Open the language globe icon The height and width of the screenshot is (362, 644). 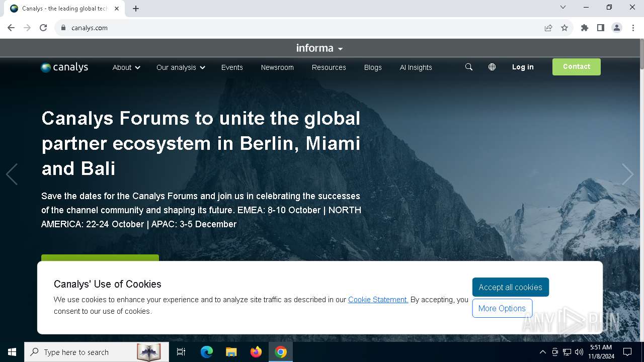492,67
